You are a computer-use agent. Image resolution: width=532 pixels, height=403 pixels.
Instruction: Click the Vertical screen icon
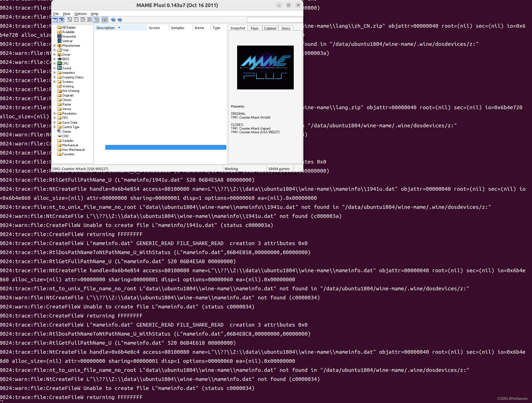(x=59, y=41)
